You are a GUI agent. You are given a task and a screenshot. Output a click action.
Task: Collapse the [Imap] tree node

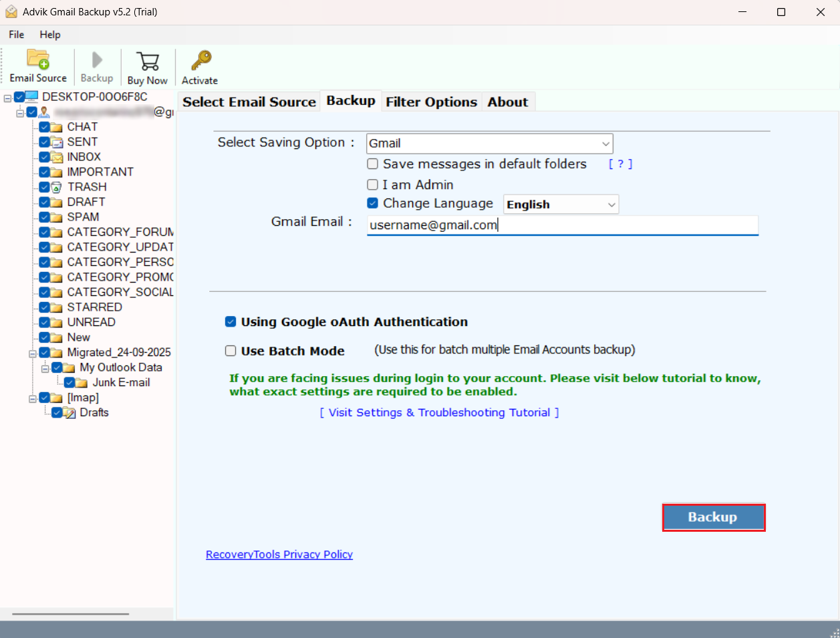[x=32, y=398]
